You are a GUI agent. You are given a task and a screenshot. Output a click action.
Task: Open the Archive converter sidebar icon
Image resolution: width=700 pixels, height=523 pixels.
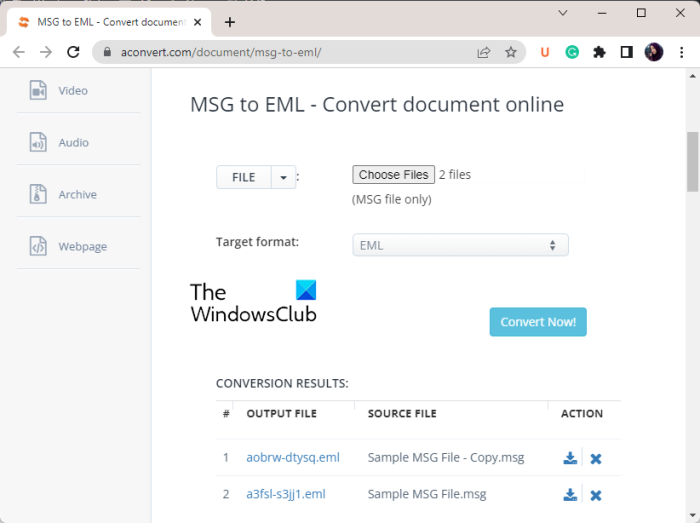pyautogui.click(x=38, y=194)
